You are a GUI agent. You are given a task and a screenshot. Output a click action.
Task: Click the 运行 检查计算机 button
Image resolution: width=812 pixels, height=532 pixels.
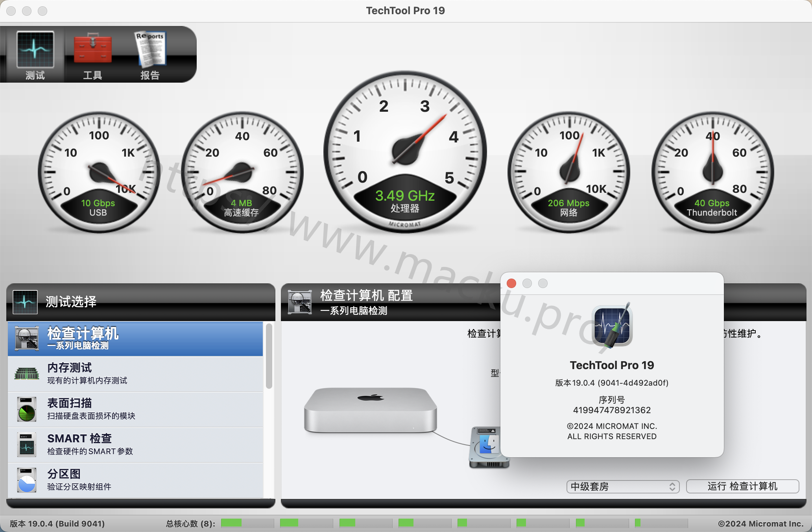point(742,486)
